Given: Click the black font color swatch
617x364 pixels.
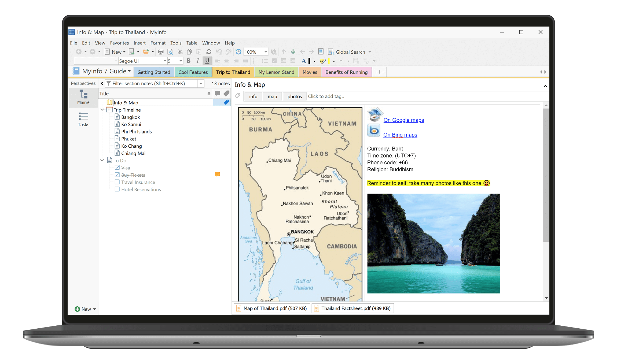Looking at the screenshot, I should [x=310, y=61].
